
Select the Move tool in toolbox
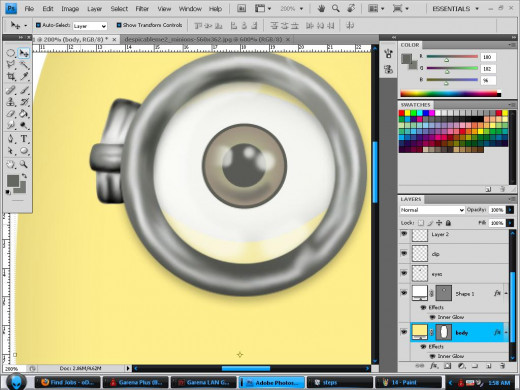24,53
